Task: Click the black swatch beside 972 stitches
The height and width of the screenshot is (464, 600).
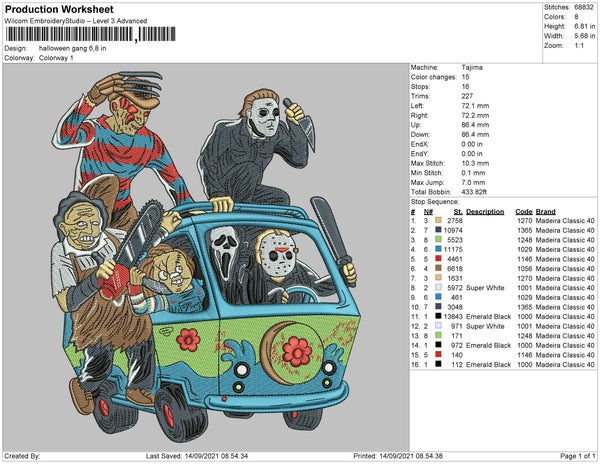Action: pyautogui.click(x=438, y=345)
